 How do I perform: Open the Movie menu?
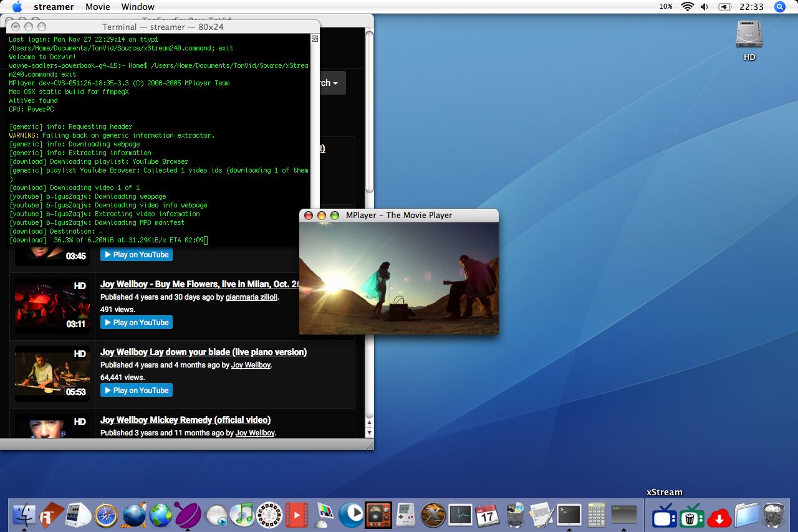[98, 7]
